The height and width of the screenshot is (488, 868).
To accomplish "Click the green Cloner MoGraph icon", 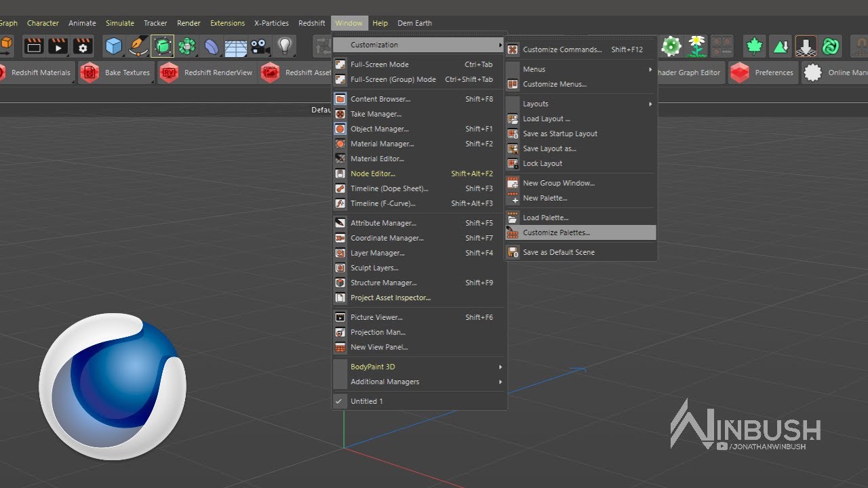I will pyautogui.click(x=186, y=45).
